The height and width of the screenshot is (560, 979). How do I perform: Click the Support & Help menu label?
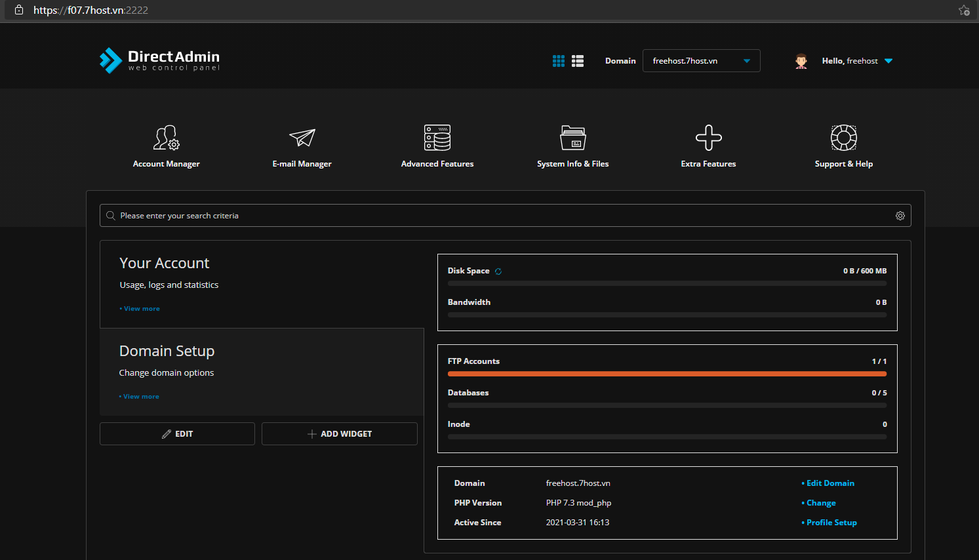(844, 164)
